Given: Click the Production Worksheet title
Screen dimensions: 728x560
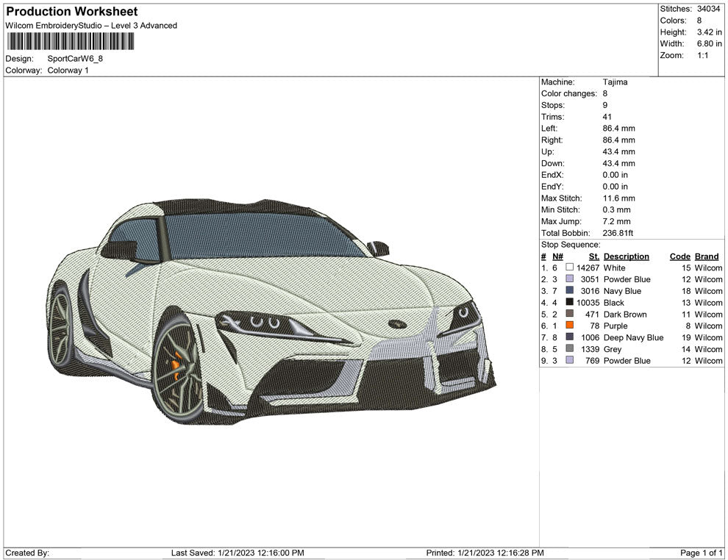Looking at the screenshot, I should tap(72, 12).
